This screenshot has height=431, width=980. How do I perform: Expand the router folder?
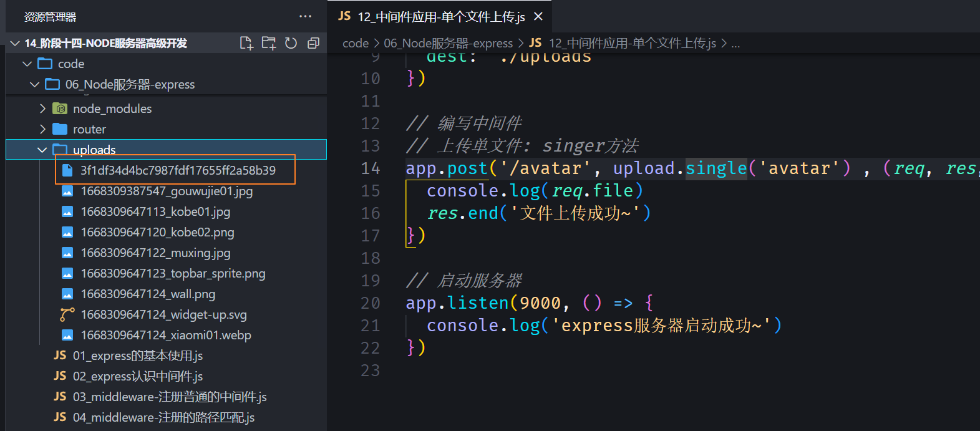point(42,129)
